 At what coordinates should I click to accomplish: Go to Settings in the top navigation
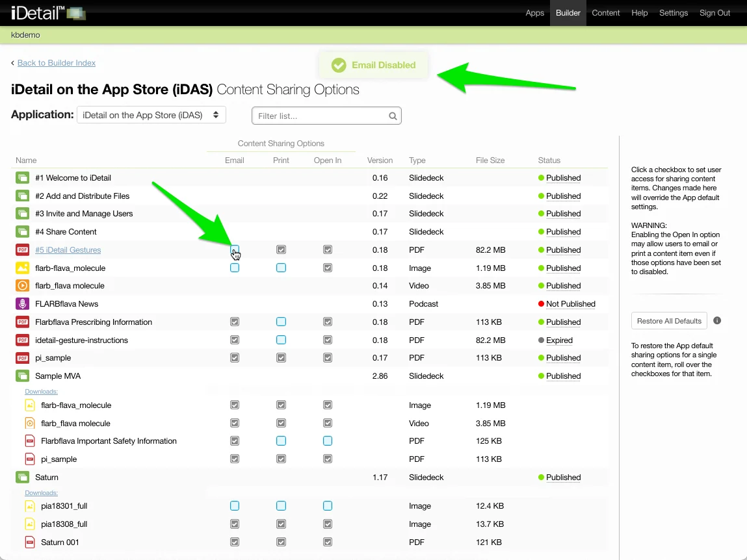(x=673, y=13)
